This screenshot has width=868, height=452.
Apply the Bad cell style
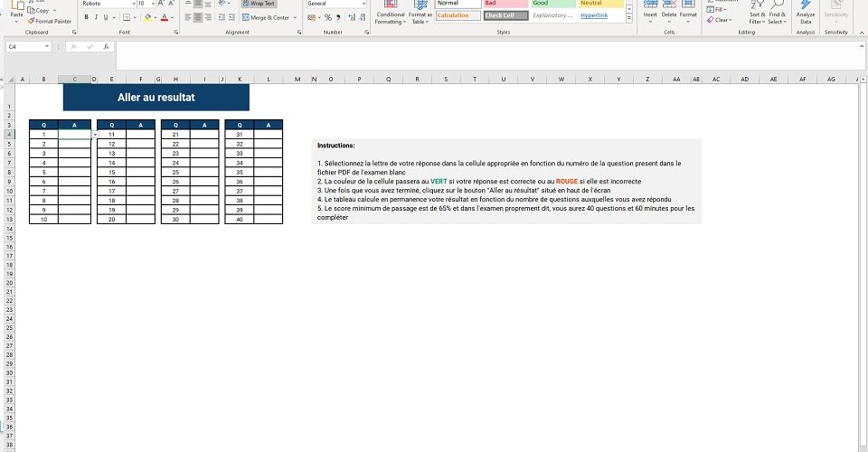click(x=505, y=4)
